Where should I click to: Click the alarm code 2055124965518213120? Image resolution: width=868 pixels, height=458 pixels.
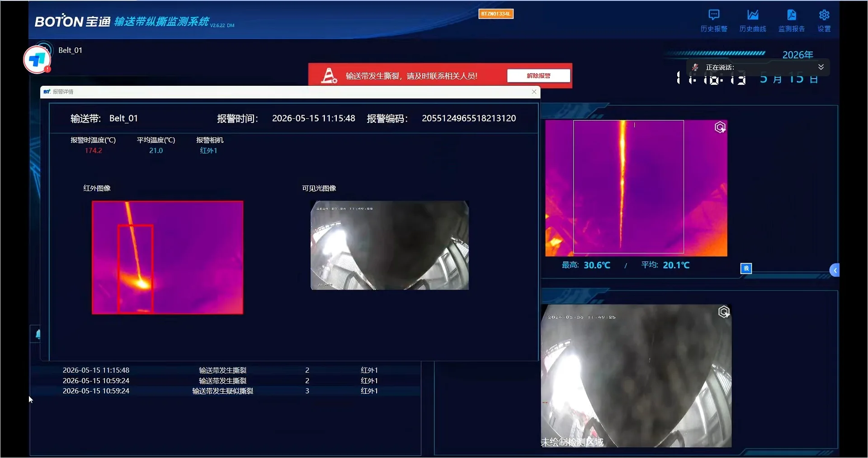coord(469,118)
